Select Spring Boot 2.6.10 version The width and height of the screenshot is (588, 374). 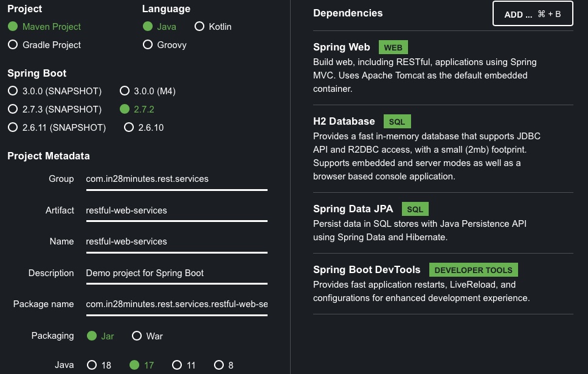tap(129, 127)
